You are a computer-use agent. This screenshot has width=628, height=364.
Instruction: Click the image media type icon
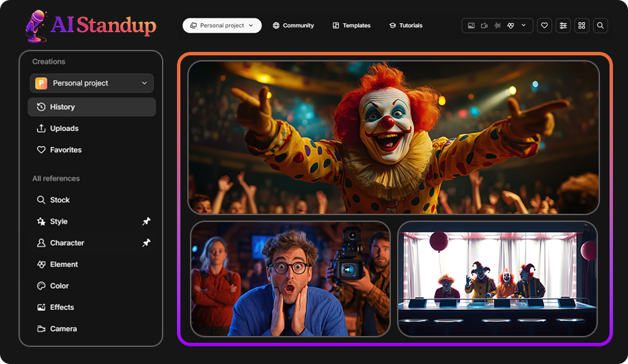[x=472, y=25]
